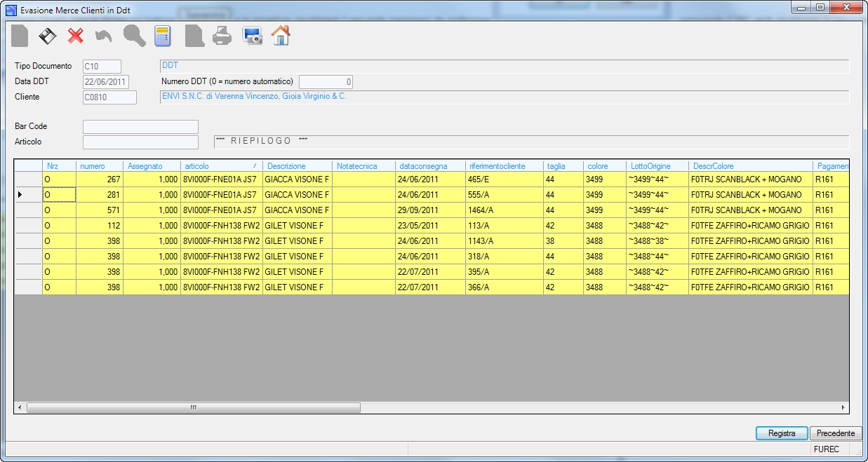Click the red X delete icon
Image resolution: width=868 pixels, height=462 pixels.
[x=76, y=36]
